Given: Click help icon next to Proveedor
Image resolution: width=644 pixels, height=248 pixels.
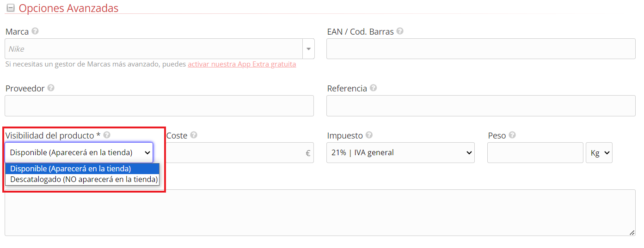Looking at the screenshot, I should click(x=51, y=88).
